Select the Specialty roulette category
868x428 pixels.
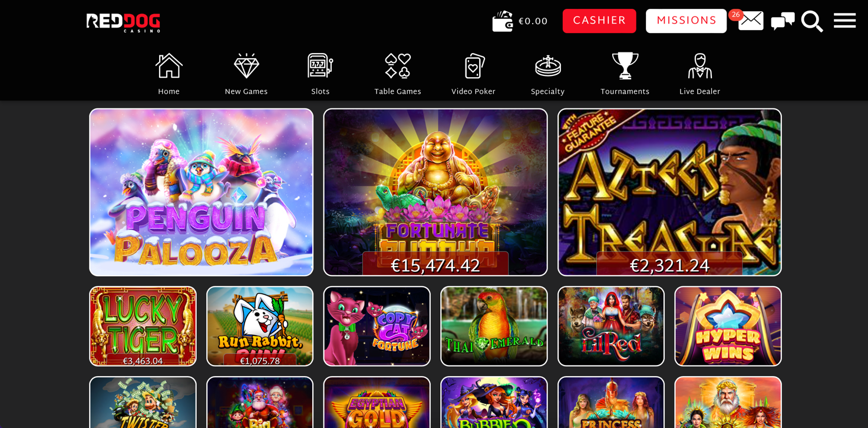click(548, 74)
